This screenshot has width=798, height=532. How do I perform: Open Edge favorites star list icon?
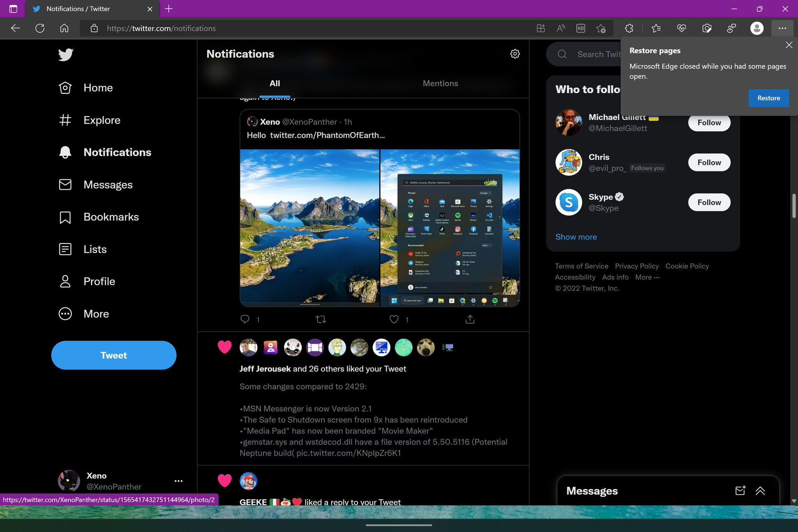(x=656, y=28)
